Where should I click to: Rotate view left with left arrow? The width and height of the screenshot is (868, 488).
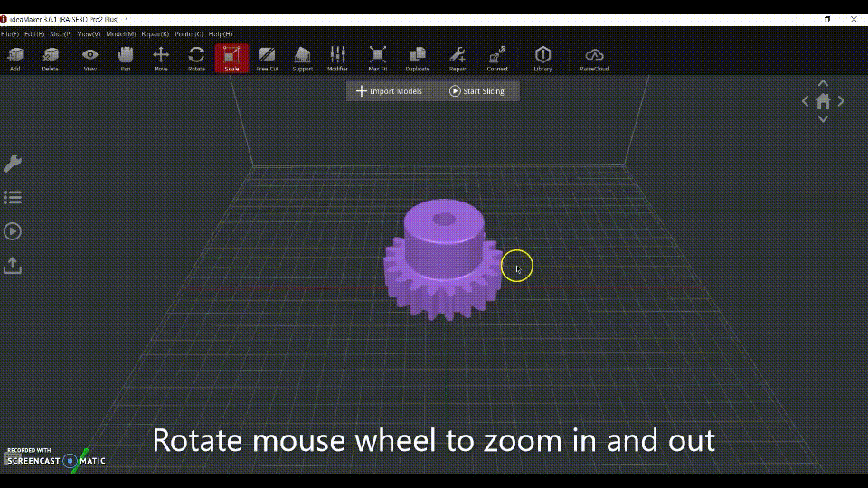tap(806, 101)
